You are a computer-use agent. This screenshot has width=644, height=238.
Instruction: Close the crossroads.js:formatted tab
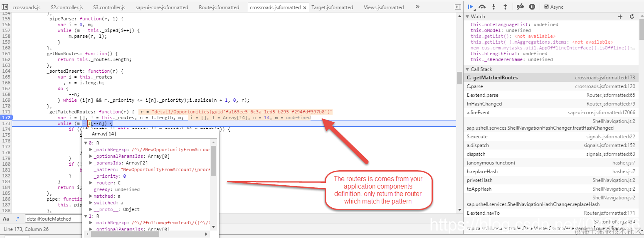pyautogui.click(x=305, y=7)
